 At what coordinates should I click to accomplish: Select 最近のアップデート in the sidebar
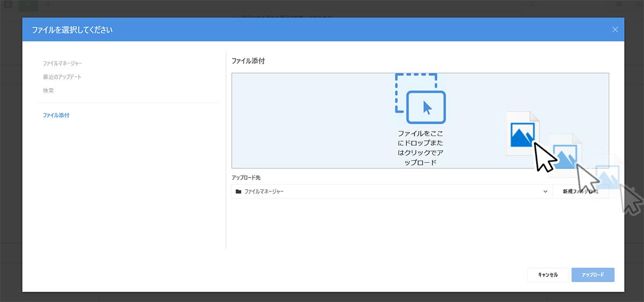coord(62,77)
